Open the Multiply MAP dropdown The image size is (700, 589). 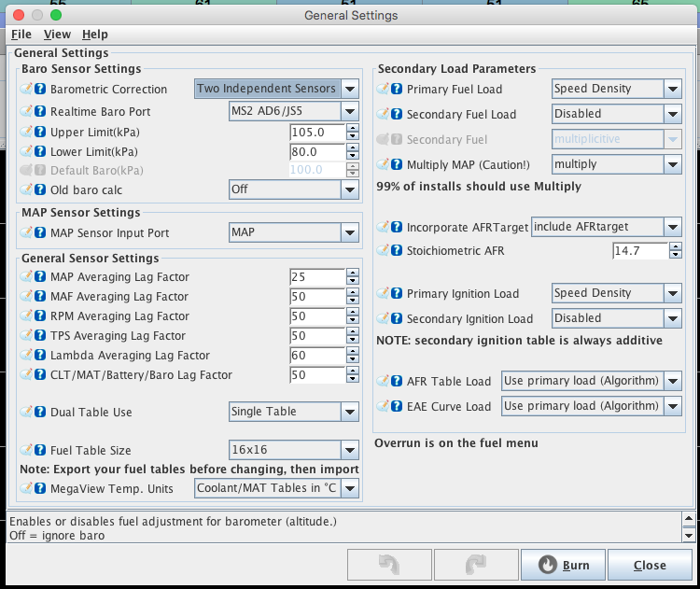(x=673, y=164)
